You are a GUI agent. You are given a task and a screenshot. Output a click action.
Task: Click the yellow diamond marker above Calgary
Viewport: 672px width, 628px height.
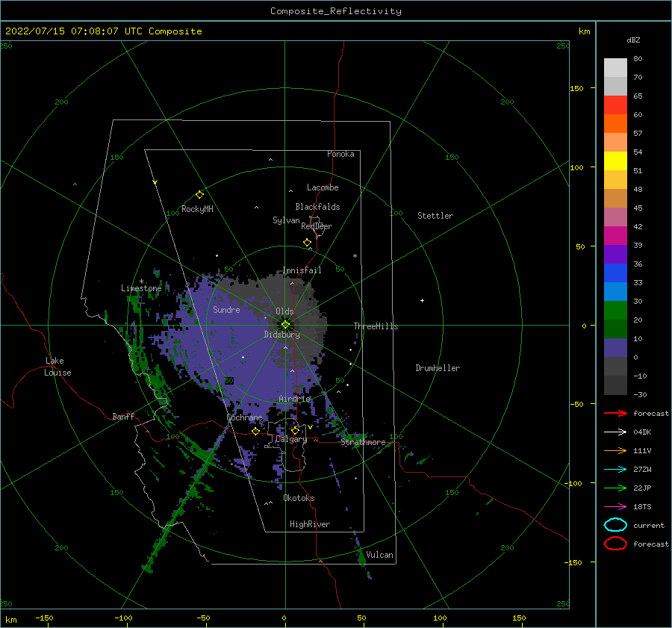click(x=295, y=430)
